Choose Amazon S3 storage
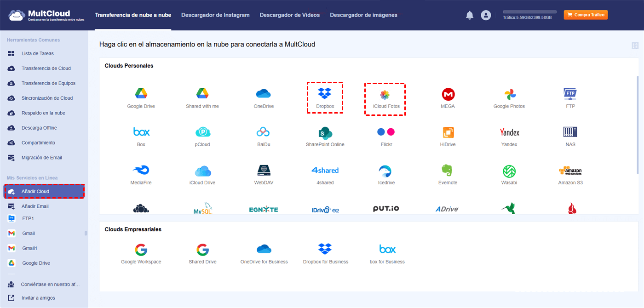Viewport: 644px width, 308px height. pos(570,171)
